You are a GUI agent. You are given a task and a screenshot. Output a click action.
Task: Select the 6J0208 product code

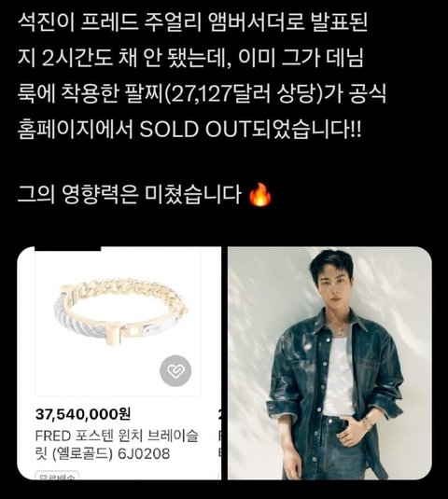(144, 454)
